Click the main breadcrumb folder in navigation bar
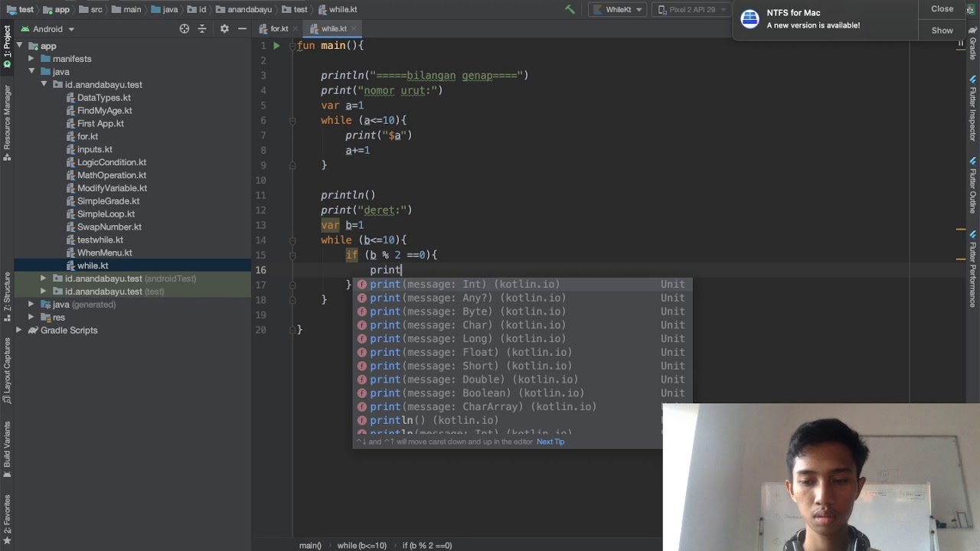 126,9
